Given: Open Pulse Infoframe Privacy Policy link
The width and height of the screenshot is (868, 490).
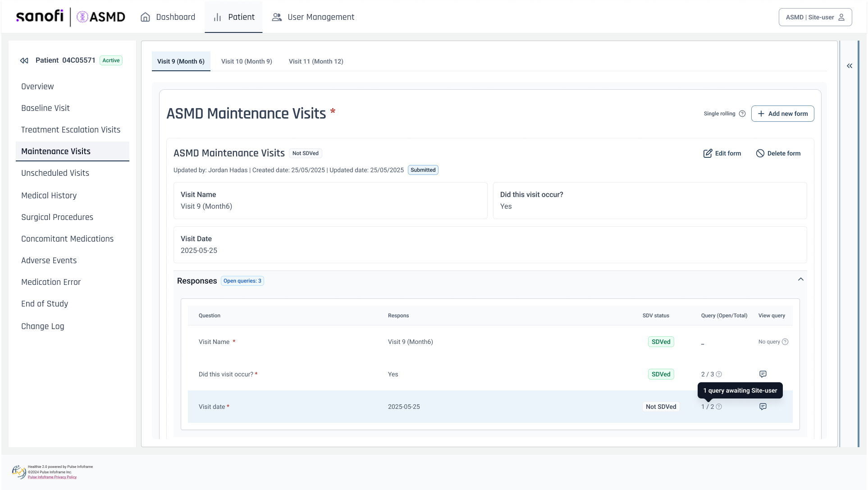Looking at the screenshot, I should click(x=52, y=477).
